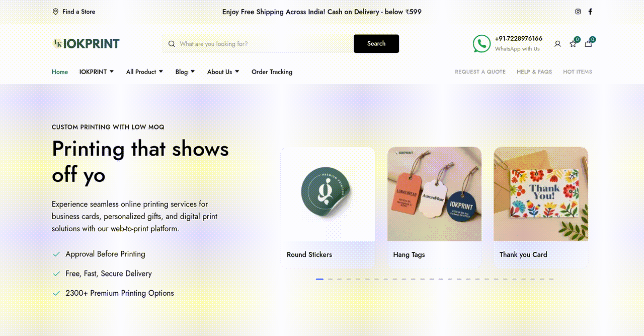Open the user account icon
The width and height of the screenshot is (644, 336).
coord(557,44)
